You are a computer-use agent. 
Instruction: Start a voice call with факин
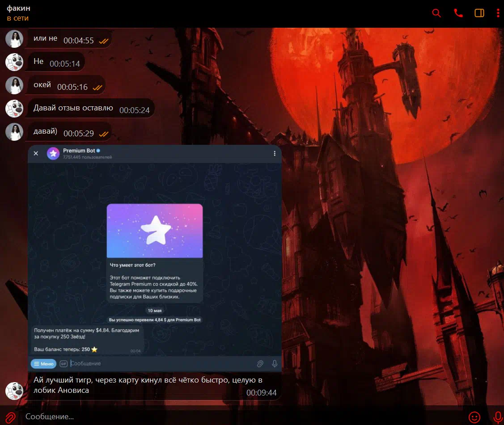pyautogui.click(x=458, y=13)
